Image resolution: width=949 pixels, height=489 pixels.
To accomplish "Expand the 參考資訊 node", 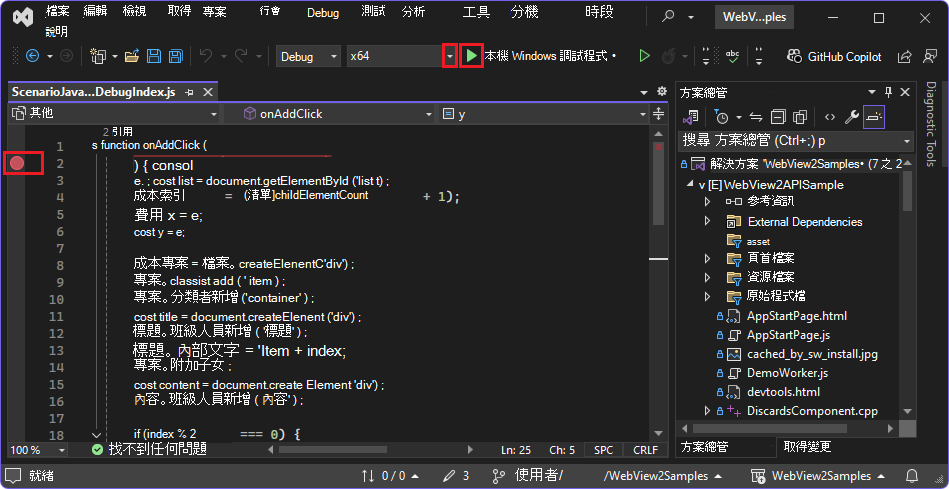I will pos(708,202).
